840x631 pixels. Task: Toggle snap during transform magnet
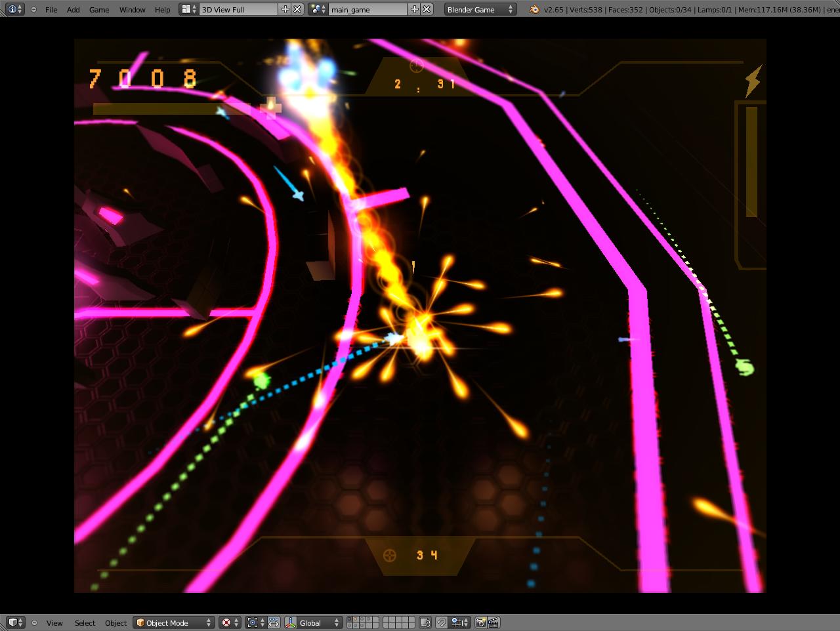pos(442,622)
